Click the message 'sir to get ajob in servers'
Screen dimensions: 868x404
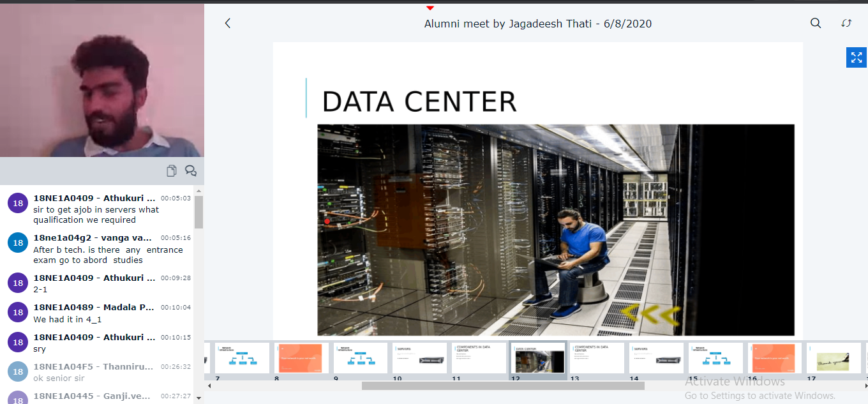pyautogui.click(x=96, y=214)
